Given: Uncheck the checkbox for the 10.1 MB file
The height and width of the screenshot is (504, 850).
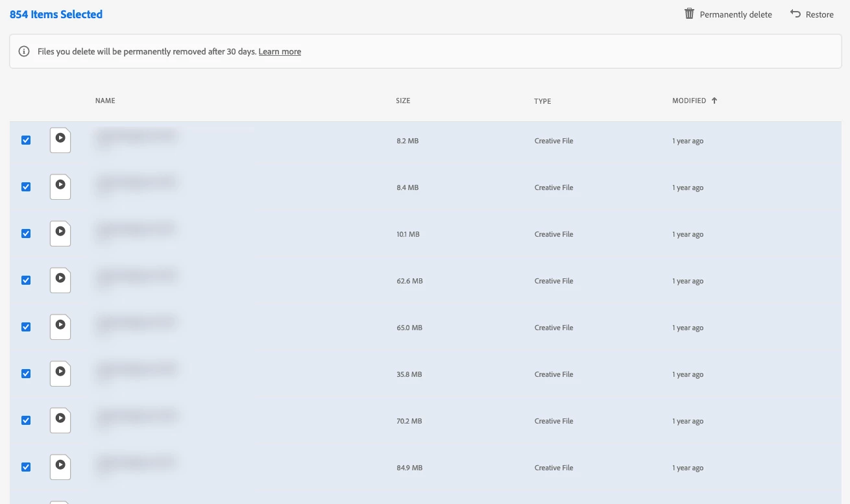Looking at the screenshot, I should (x=26, y=234).
